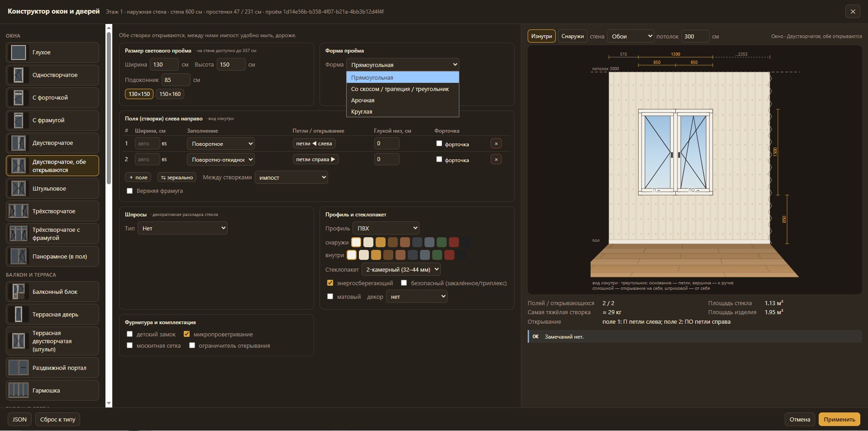This screenshot has width=868, height=431.
Task: Enable the москитная сетка checkbox
Action: pos(130,345)
